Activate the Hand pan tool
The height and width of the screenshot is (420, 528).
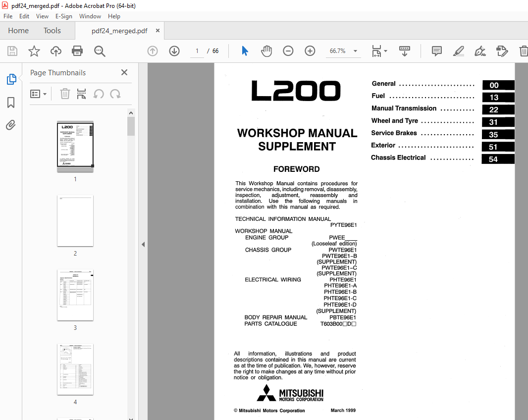coord(266,51)
